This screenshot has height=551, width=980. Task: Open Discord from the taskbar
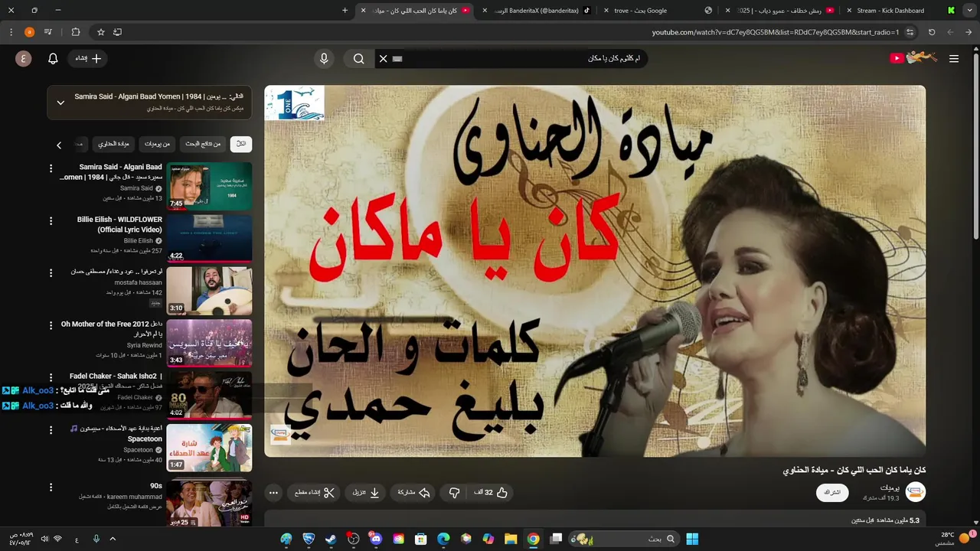[376, 539]
